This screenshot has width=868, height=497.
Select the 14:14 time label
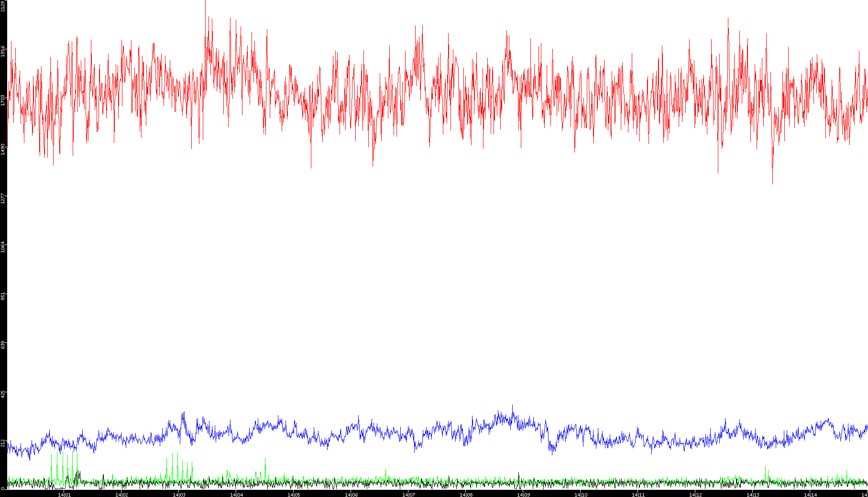click(810, 494)
